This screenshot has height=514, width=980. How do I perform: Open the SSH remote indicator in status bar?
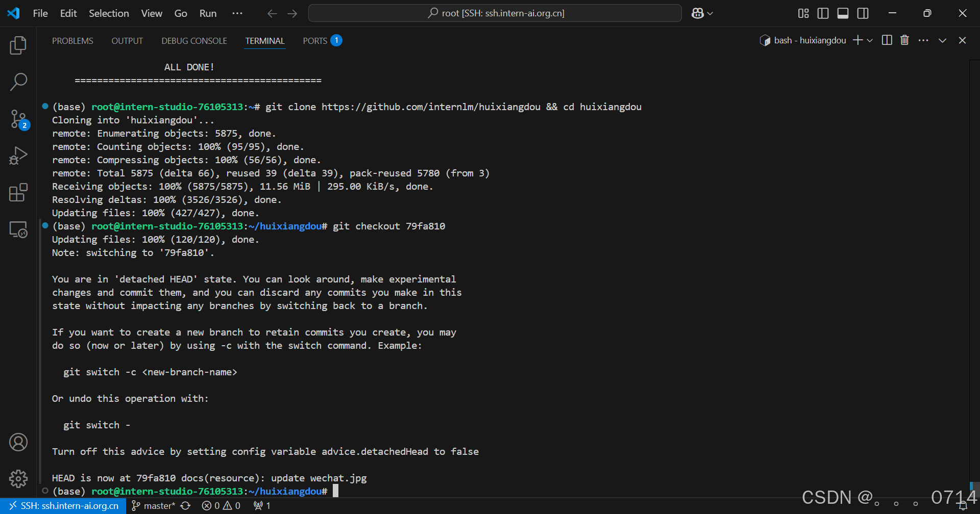[63, 506]
